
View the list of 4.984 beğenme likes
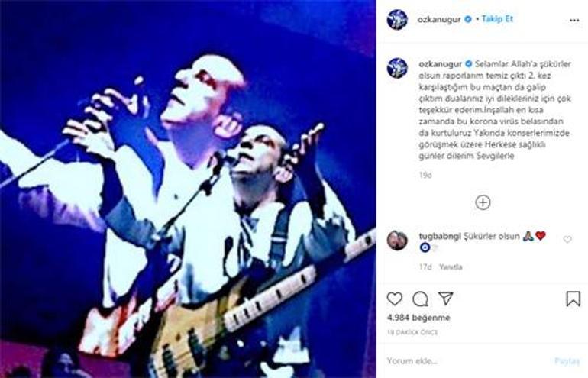[418, 318]
